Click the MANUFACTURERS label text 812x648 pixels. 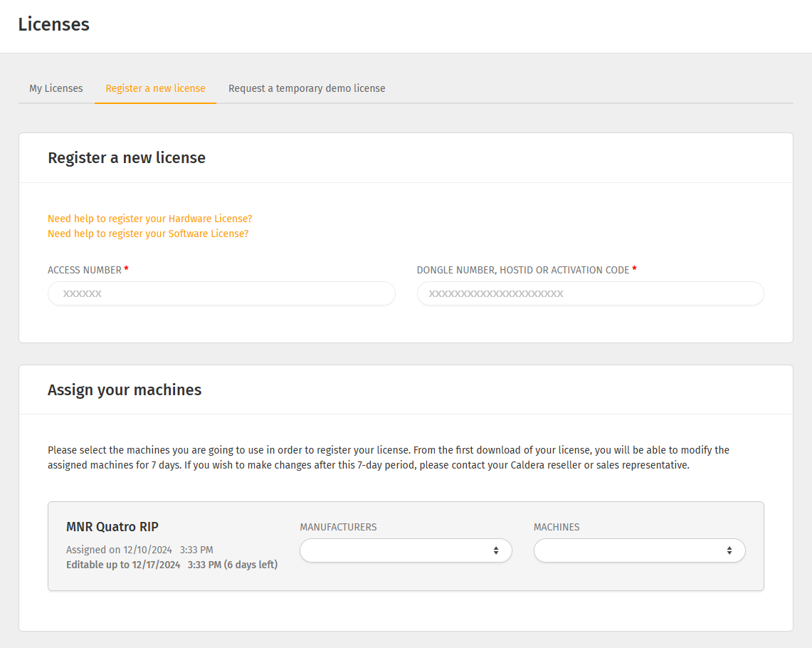point(338,527)
